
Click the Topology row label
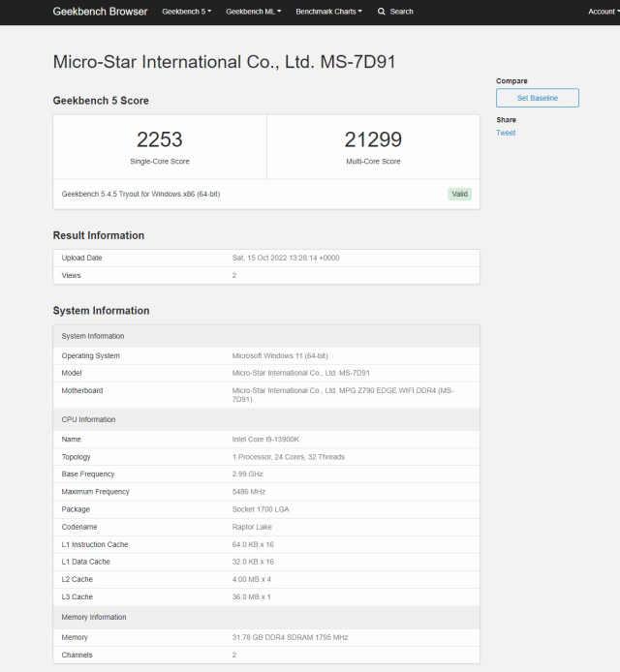tap(76, 457)
